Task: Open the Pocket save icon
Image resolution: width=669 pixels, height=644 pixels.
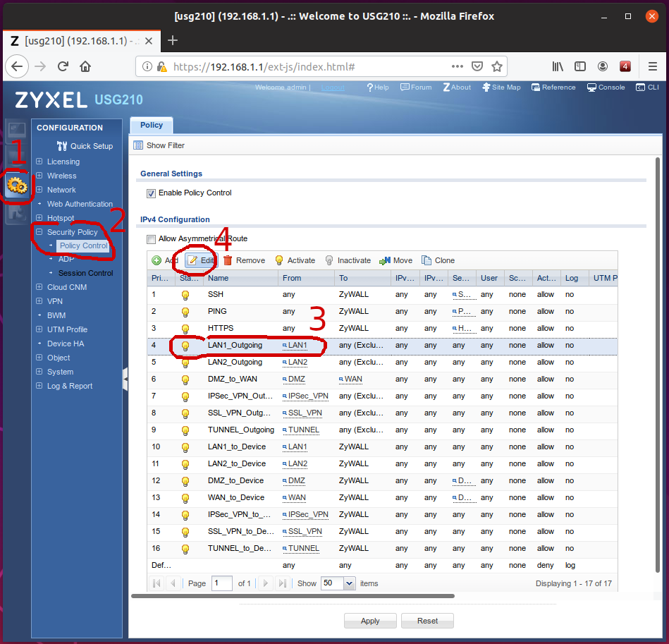Action: pos(477,66)
